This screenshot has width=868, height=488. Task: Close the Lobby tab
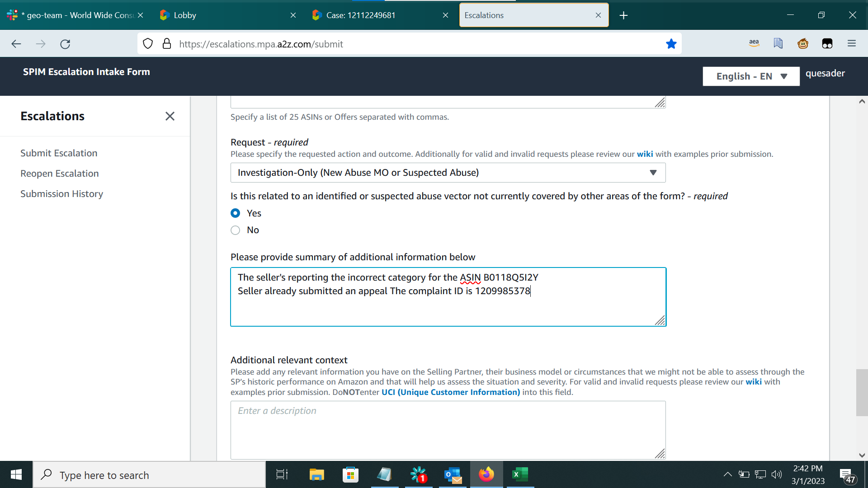(293, 15)
